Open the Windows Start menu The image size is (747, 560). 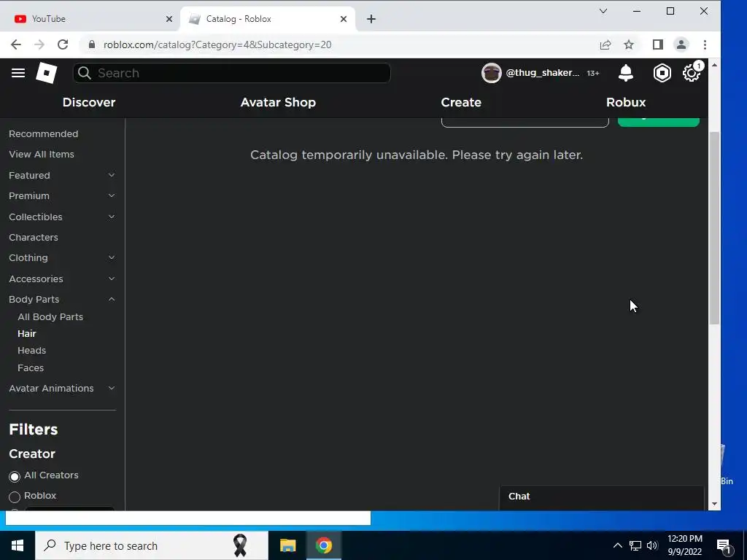(18, 545)
